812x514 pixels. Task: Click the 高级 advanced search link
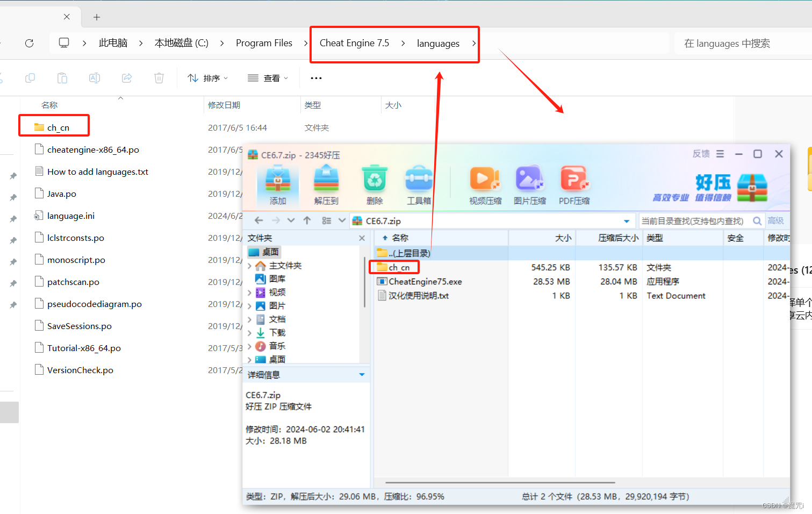coord(775,221)
